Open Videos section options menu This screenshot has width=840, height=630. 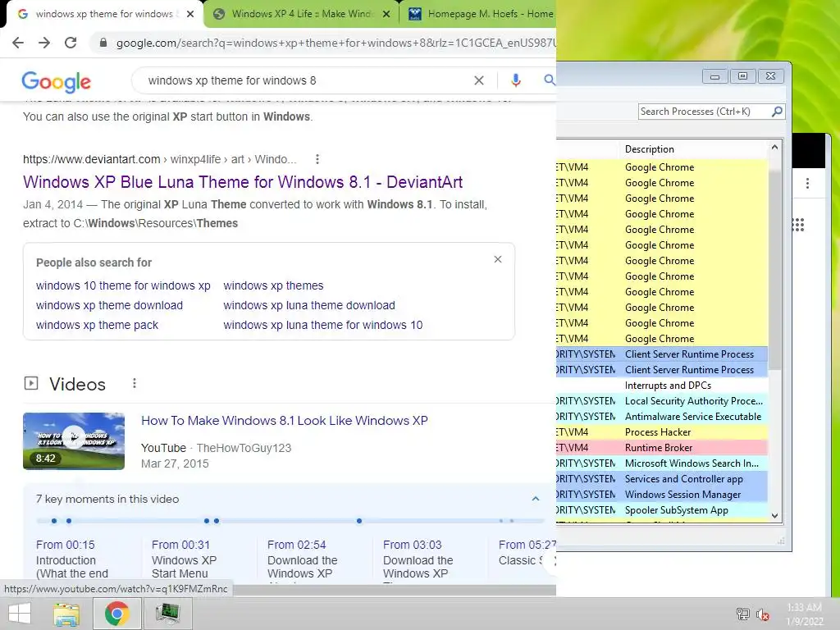pyautogui.click(x=135, y=383)
